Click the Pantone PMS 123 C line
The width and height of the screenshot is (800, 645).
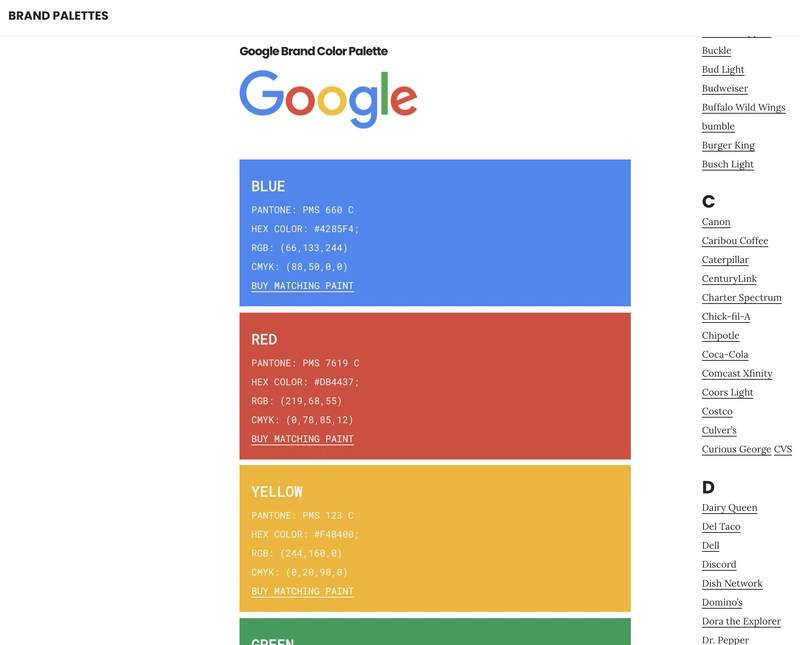[302, 516]
